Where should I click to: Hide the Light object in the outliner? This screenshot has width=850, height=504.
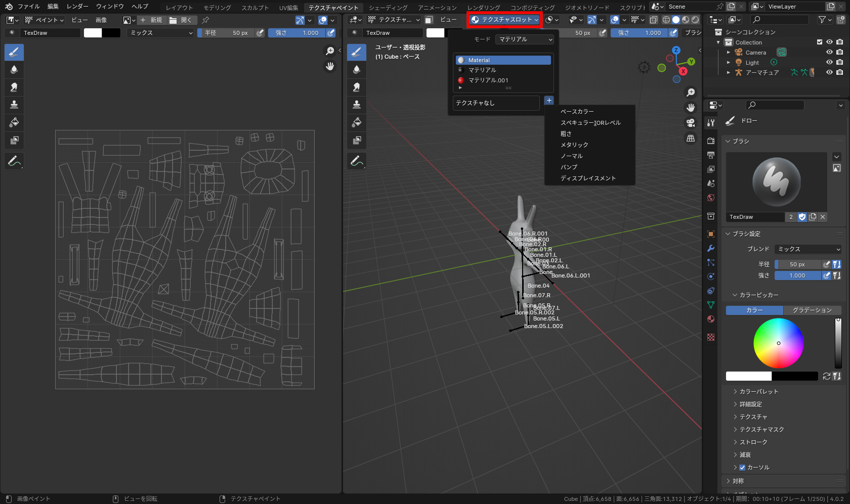coord(829,62)
